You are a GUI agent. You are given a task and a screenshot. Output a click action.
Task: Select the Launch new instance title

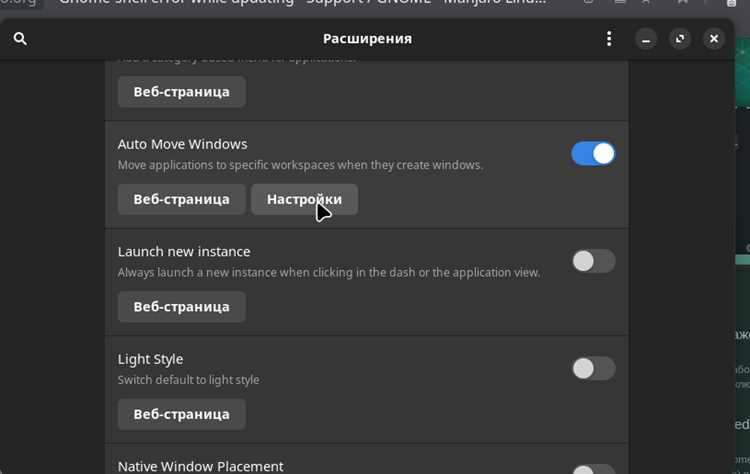pos(184,252)
